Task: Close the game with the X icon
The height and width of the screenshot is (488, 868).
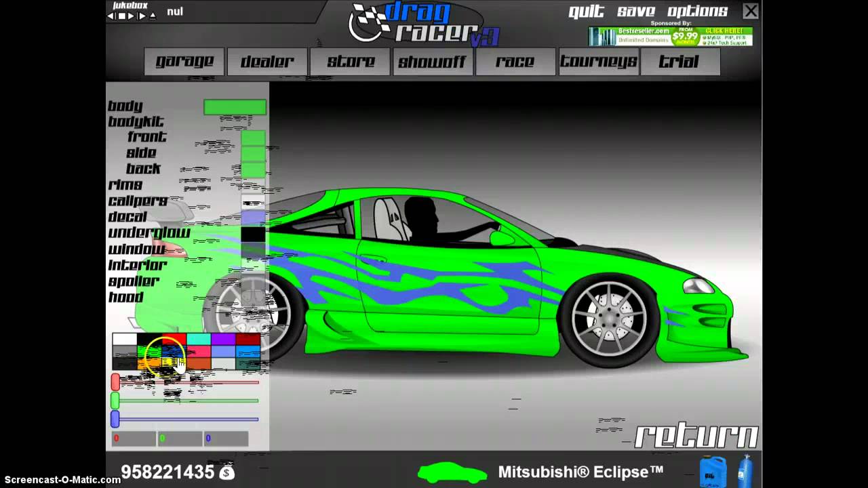Action: pos(750,11)
